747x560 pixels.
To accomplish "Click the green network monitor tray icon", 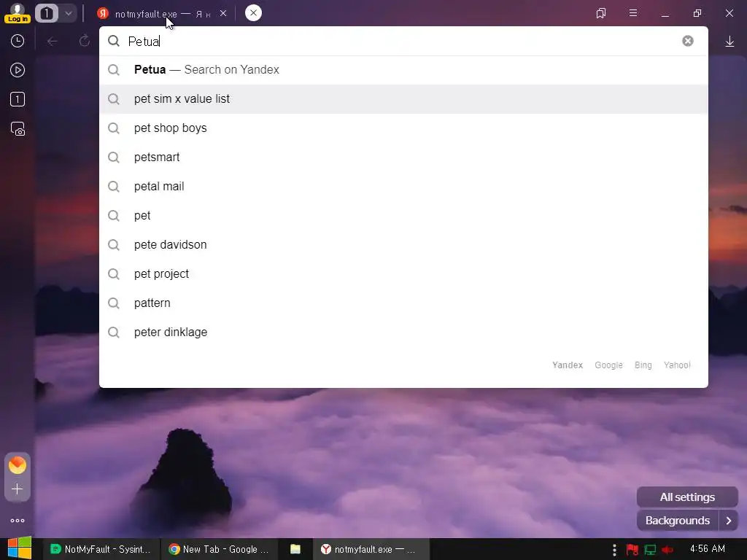I will tap(650, 550).
